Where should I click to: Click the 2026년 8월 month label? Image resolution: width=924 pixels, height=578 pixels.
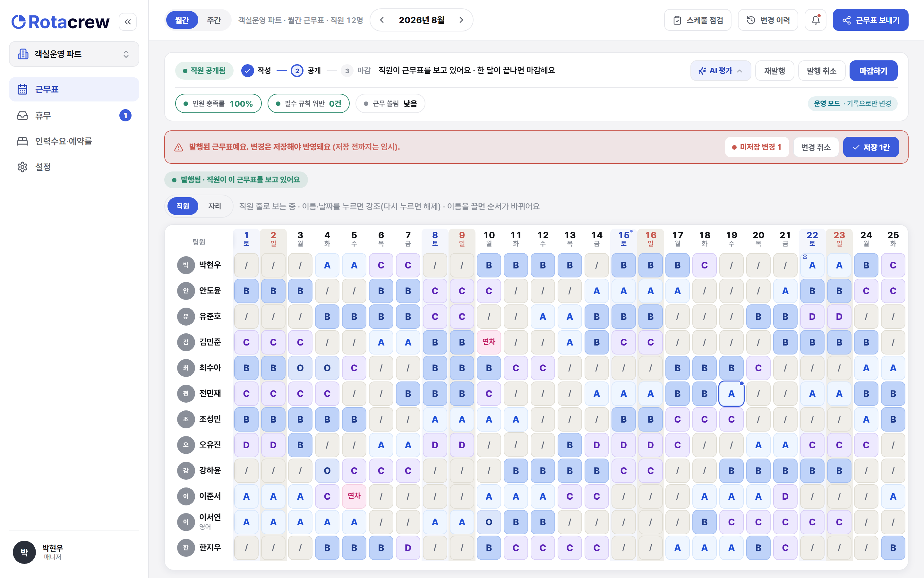pos(422,20)
